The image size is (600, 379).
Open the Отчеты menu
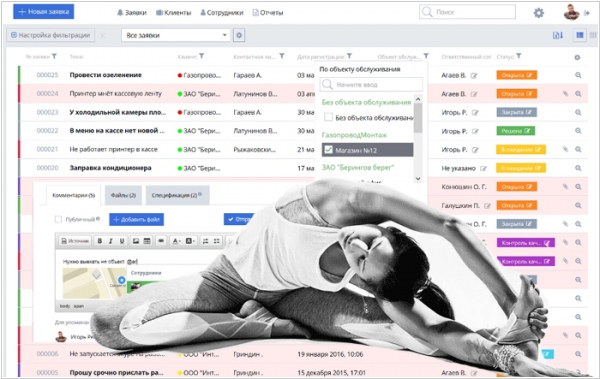pyautogui.click(x=268, y=13)
